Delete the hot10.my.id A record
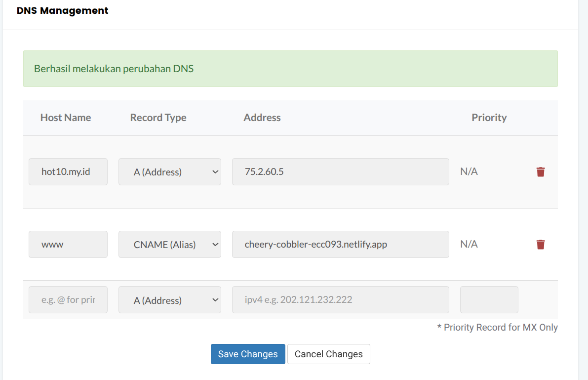The height and width of the screenshot is (380, 588). coord(541,171)
